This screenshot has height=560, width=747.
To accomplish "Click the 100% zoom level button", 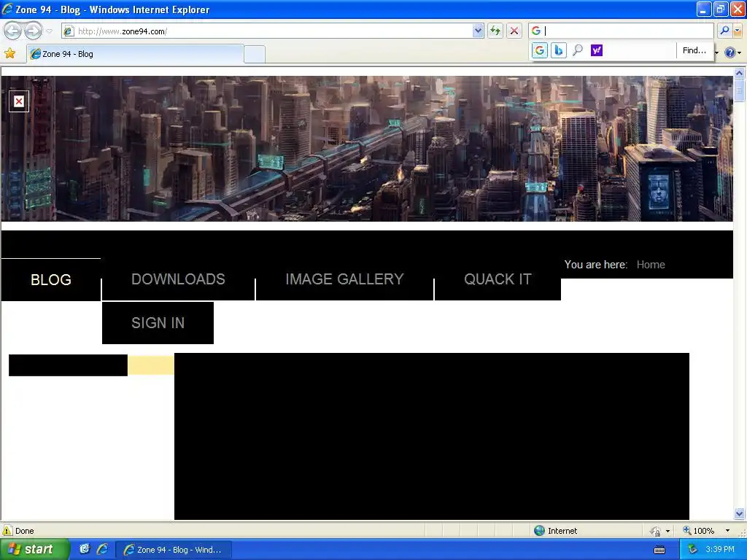I will pos(698,531).
